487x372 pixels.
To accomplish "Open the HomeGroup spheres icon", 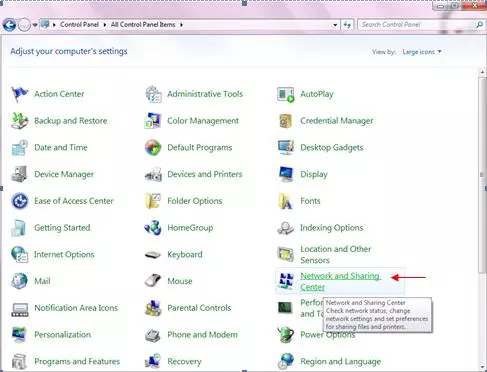I will click(153, 228).
